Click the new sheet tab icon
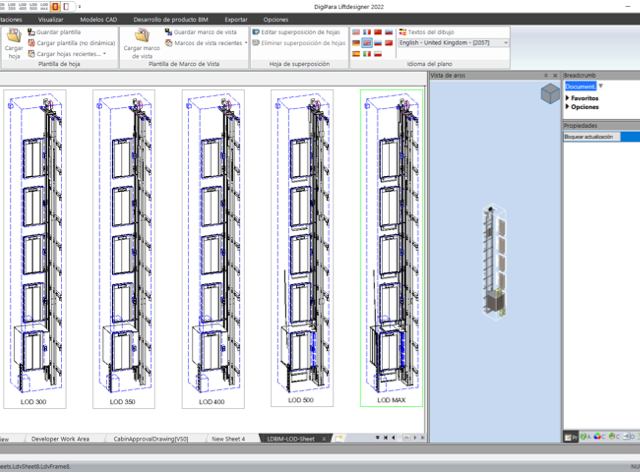640x473 pixels. [x=338, y=438]
